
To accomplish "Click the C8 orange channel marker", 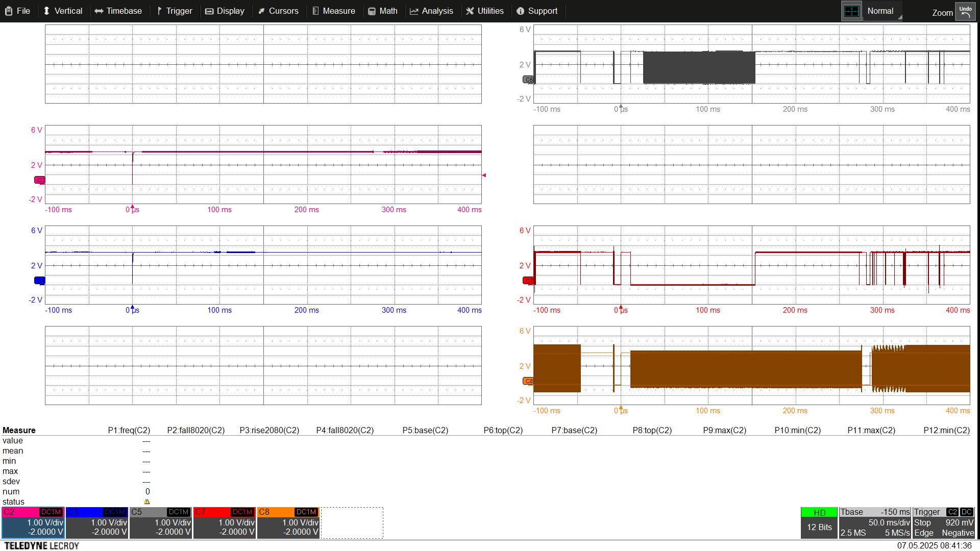I will [x=528, y=381].
